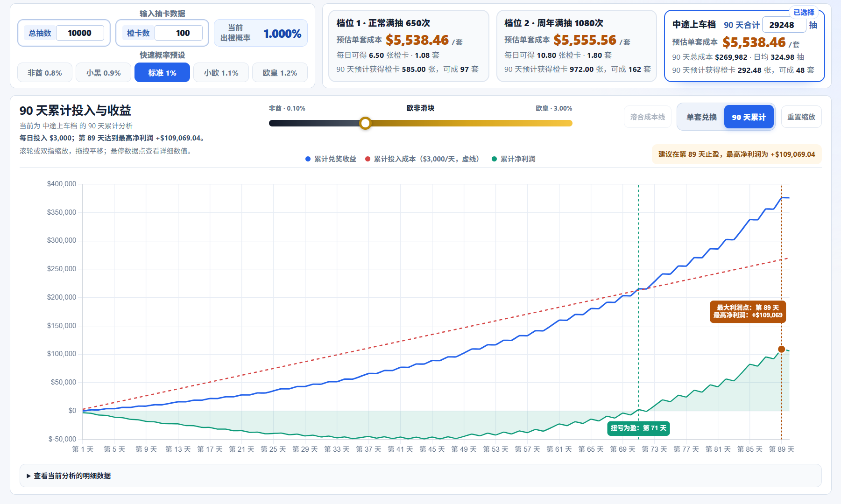The height and width of the screenshot is (504, 841).
Task: Toggle the green 累计净利润 legend dot
Action: [x=494, y=159]
